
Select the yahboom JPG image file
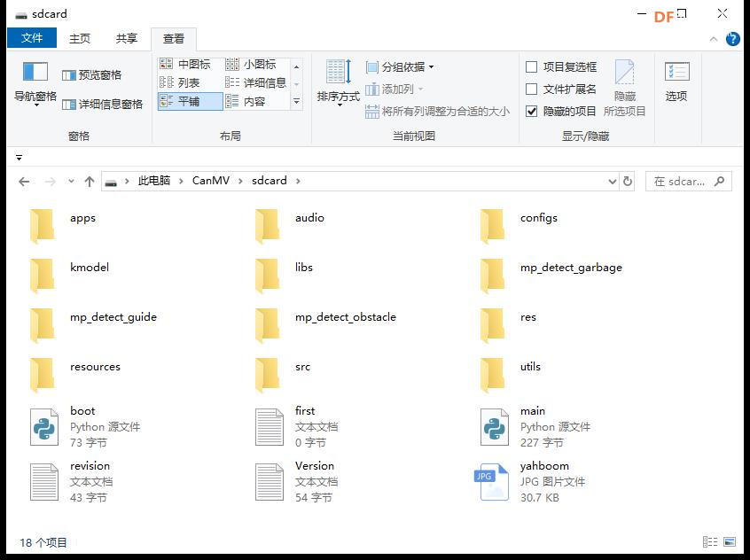coord(494,481)
